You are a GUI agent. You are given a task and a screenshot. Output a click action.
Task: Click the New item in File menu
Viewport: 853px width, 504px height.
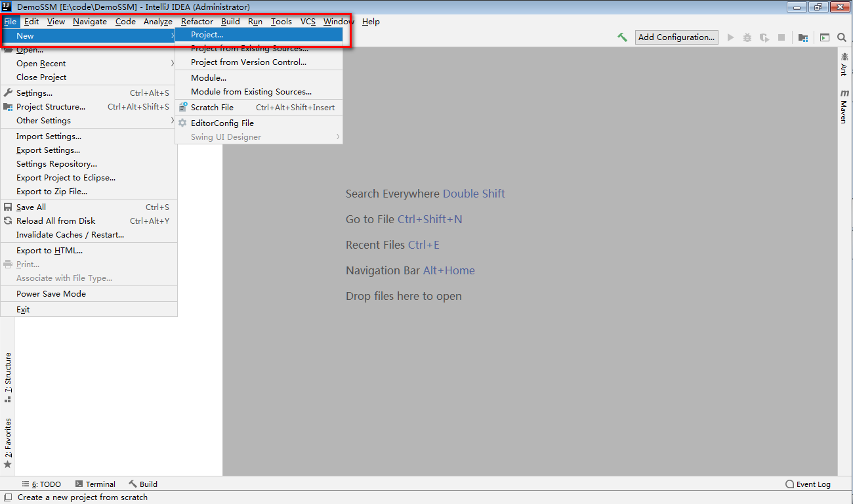(x=89, y=36)
